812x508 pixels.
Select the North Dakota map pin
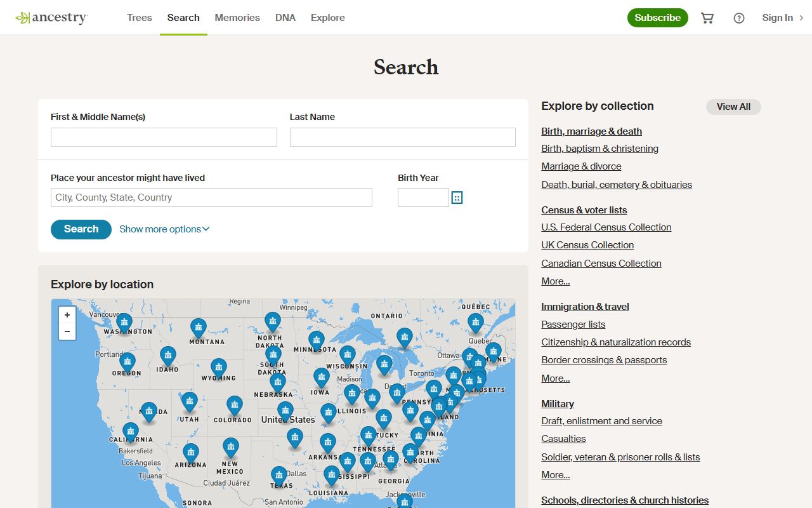[273, 323]
